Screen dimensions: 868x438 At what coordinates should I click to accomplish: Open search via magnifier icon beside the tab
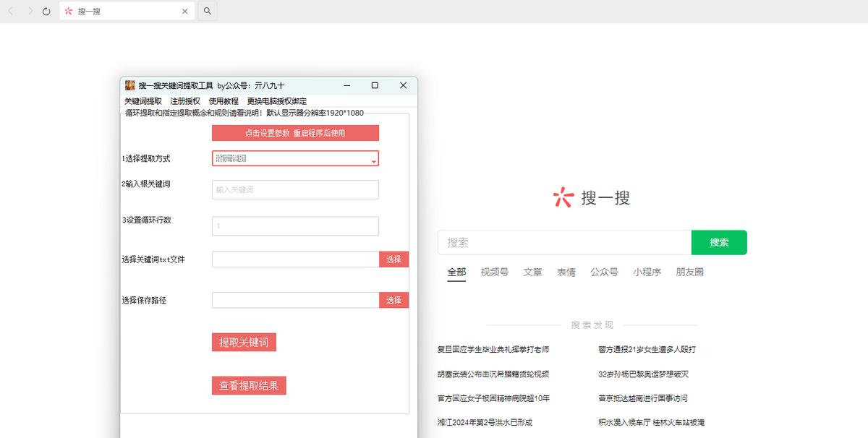tap(208, 11)
